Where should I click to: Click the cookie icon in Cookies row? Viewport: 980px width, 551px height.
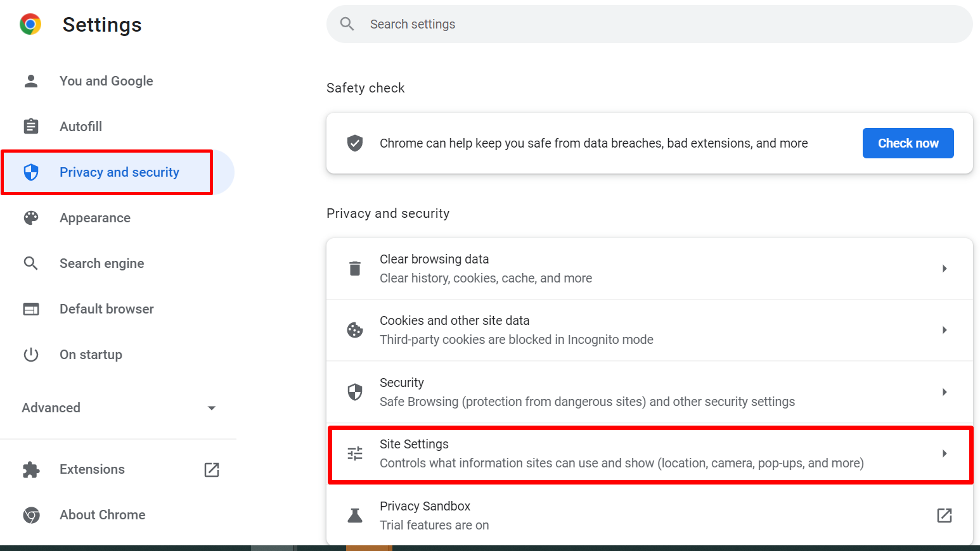[355, 330]
